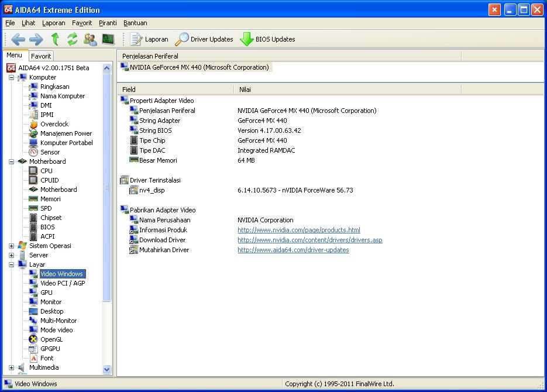Viewport: 547px width, 392px height.
Task: Open the system monitor chip icon
Action: point(108,39)
